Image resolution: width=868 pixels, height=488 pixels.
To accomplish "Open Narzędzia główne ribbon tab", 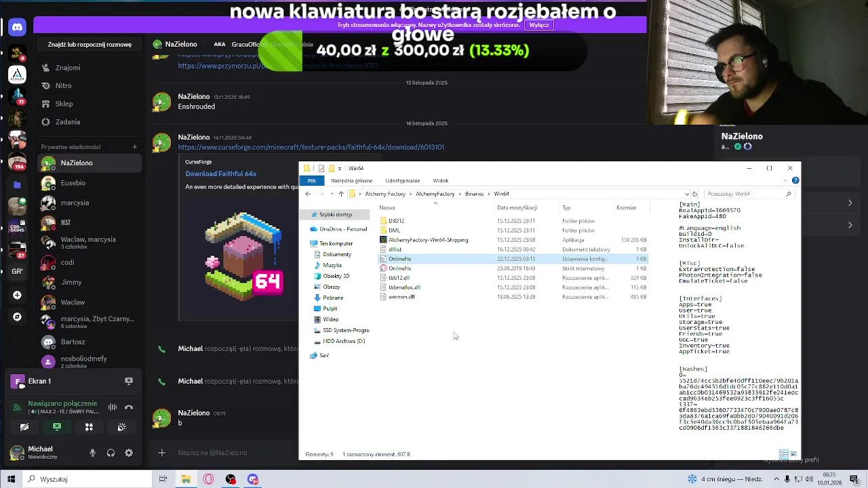I will [351, 181].
